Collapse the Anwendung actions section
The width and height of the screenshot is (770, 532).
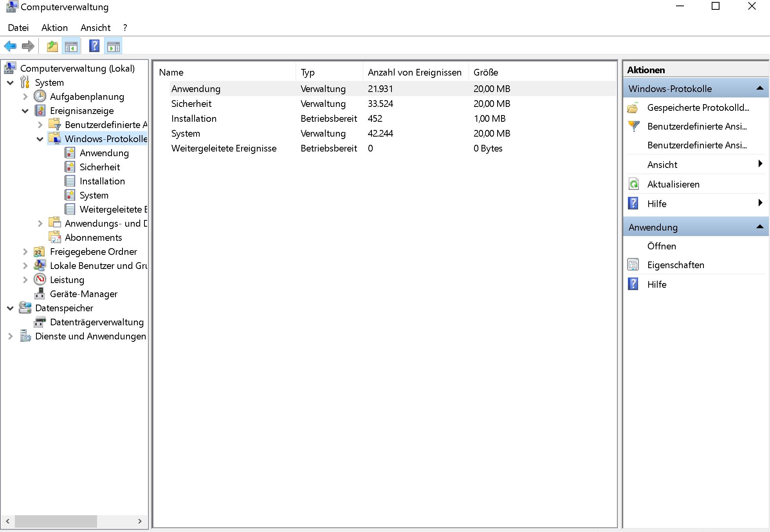point(760,227)
